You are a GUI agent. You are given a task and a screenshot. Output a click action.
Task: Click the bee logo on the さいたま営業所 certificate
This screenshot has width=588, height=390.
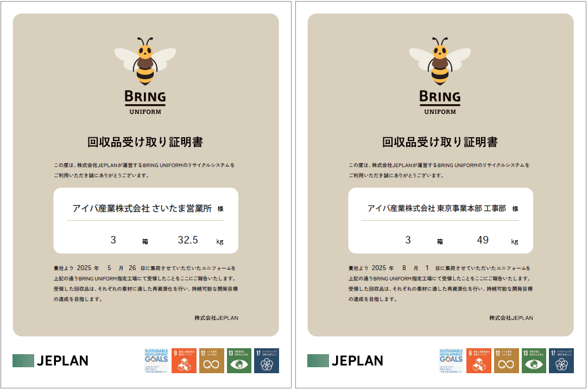click(145, 61)
